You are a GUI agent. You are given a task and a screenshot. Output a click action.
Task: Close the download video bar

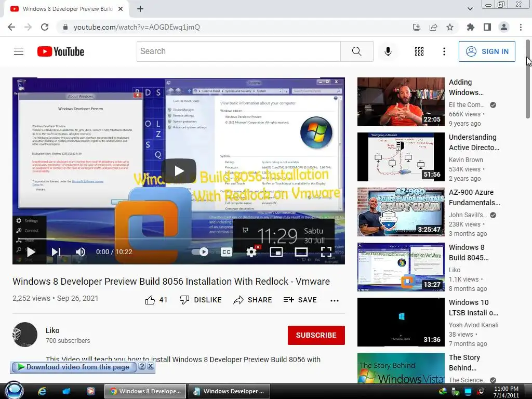pyautogui.click(x=150, y=366)
